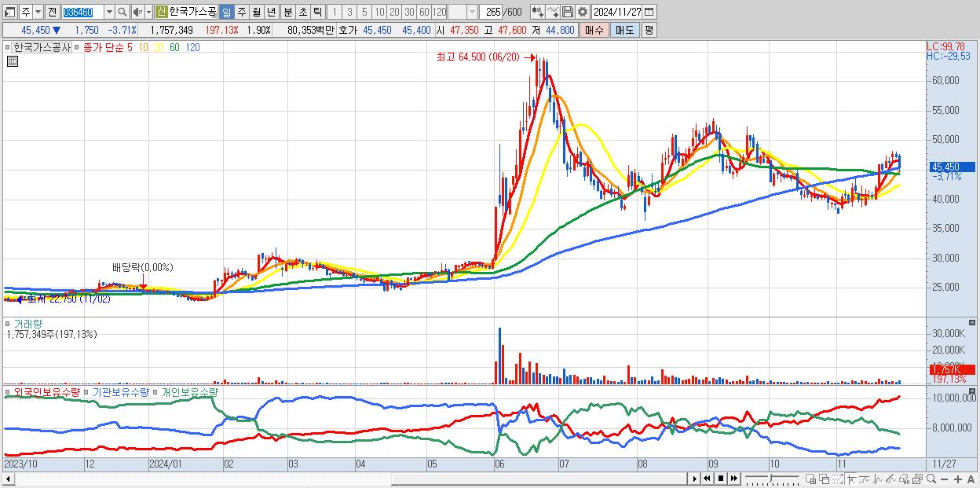
Task: Click the flat line chart type icon
Action: 865,479
